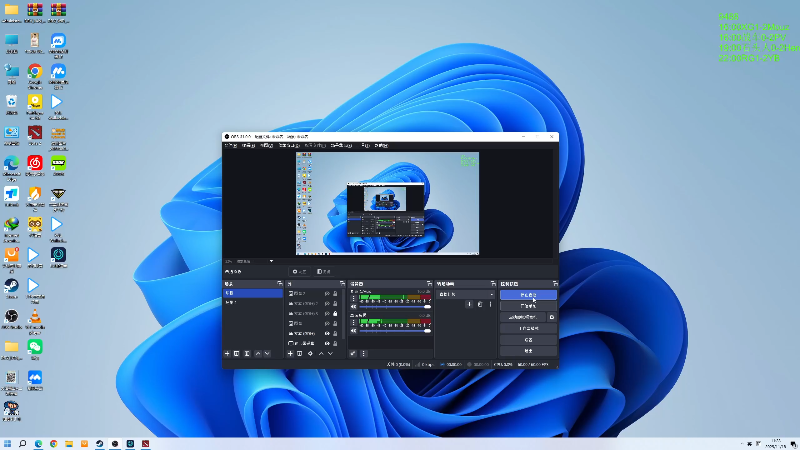Open VLC media player desktop icon
The height and width of the screenshot is (450, 800).
point(35,319)
